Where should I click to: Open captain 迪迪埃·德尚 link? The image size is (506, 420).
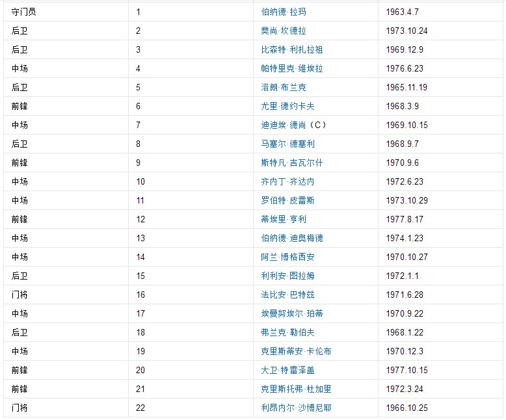click(x=287, y=125)
